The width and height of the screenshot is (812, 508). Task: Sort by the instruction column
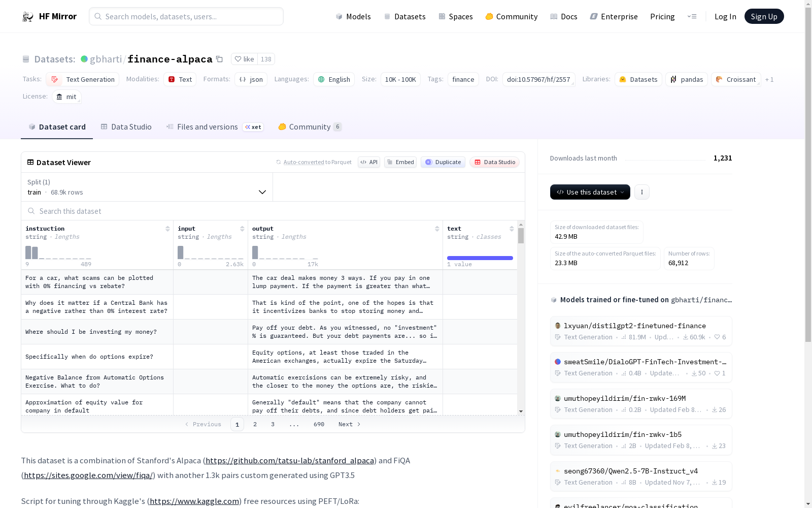[x=167, y=229]
